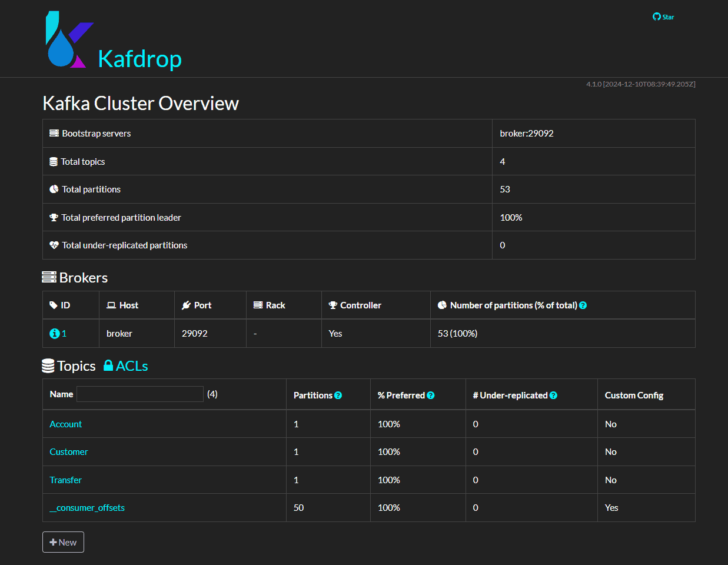The width and height of the screenshot is (728, 565).
Task: Click the GitHub Star icon
Action: (x=657, y=16)
